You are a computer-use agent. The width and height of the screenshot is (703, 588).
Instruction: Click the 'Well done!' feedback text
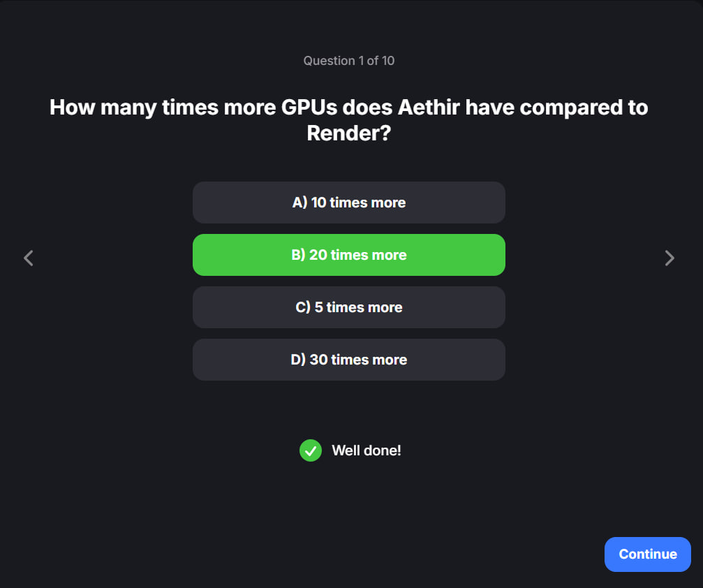point(366,450)
